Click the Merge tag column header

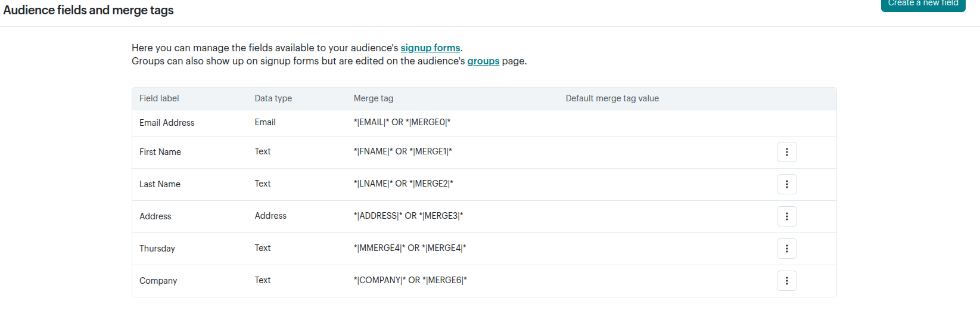pyautogui.click(x=374, y=98)
